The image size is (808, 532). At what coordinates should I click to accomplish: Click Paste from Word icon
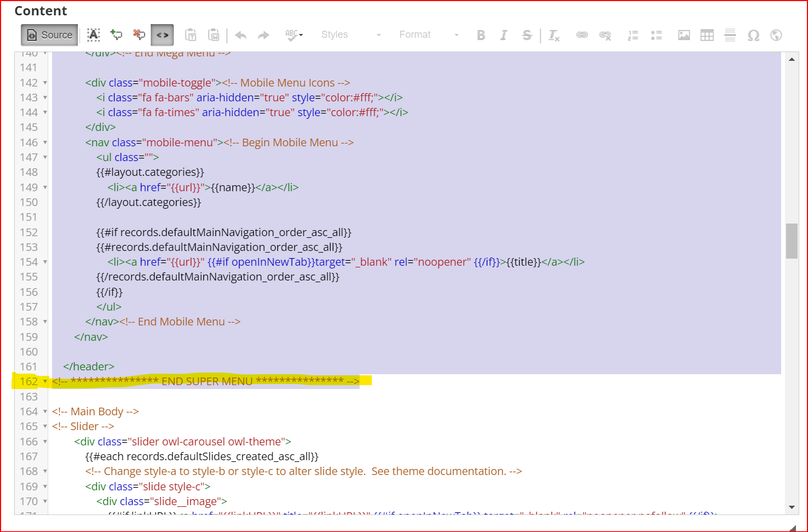click(214, 35)
